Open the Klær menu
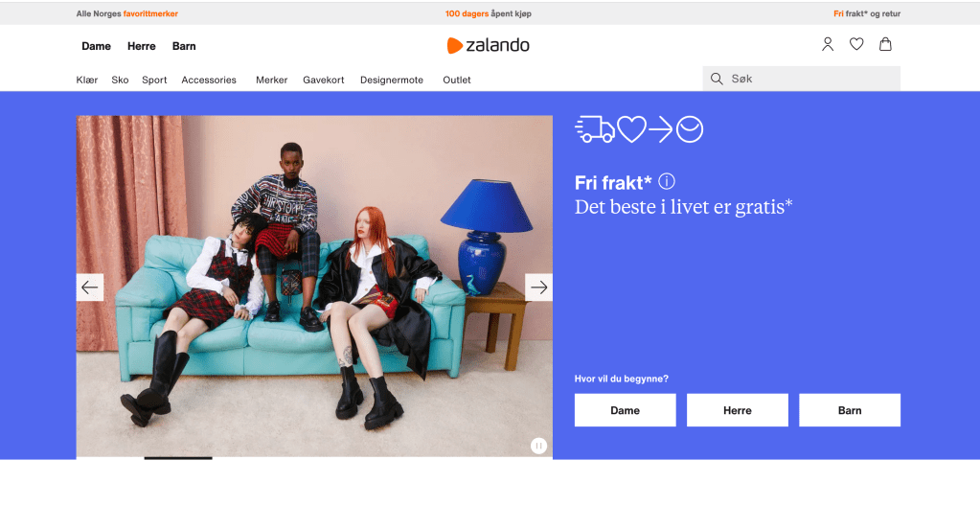Viewport: 980px width, 506px height. 87,80
